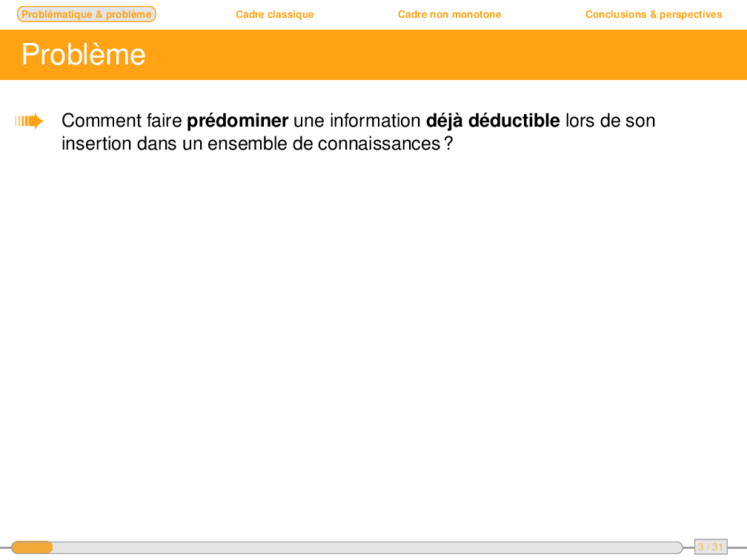This screenshot has width=747, height=560.
Task: Click the text 'ensemble de connaissances'
Action: pyautogui.click(x=323, y=144)
